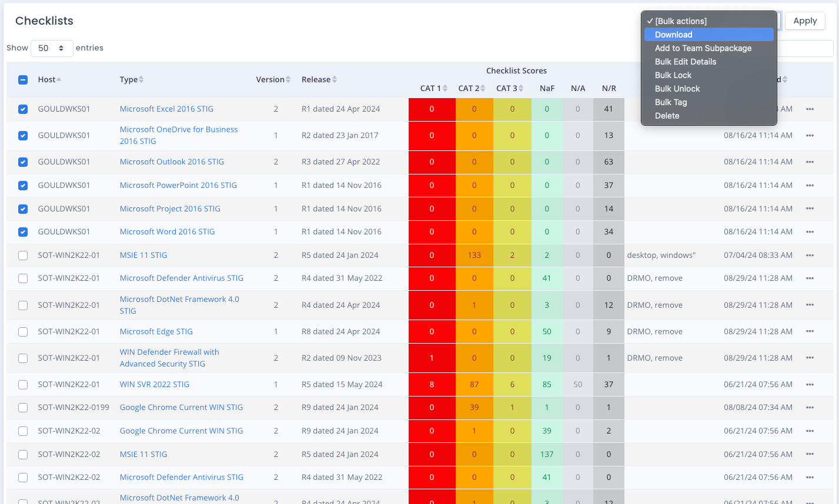This screenshot has width=839, height=504.
Task: Choose Delete from bulk actions menu
Action: [709, 116]
